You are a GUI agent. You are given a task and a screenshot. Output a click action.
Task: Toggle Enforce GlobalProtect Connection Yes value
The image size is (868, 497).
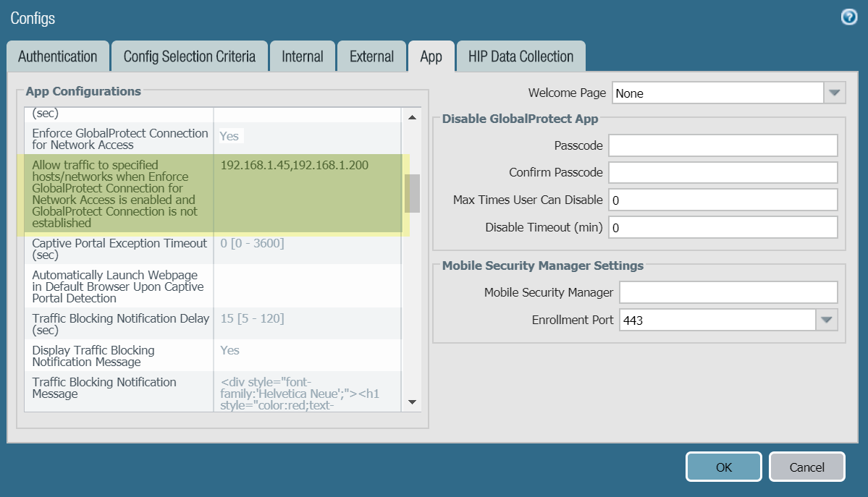[x=230, y=136]
